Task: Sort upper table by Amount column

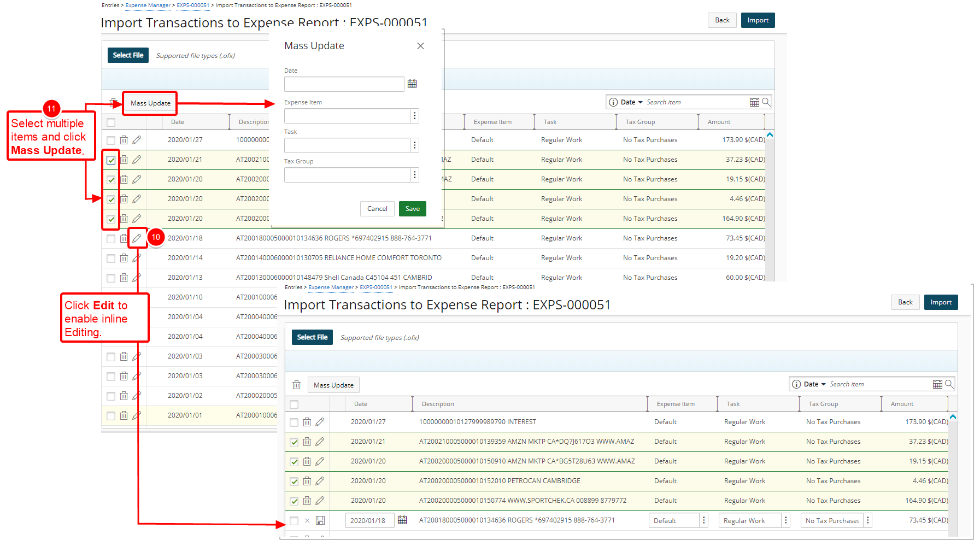Action: tap(719, 122)
